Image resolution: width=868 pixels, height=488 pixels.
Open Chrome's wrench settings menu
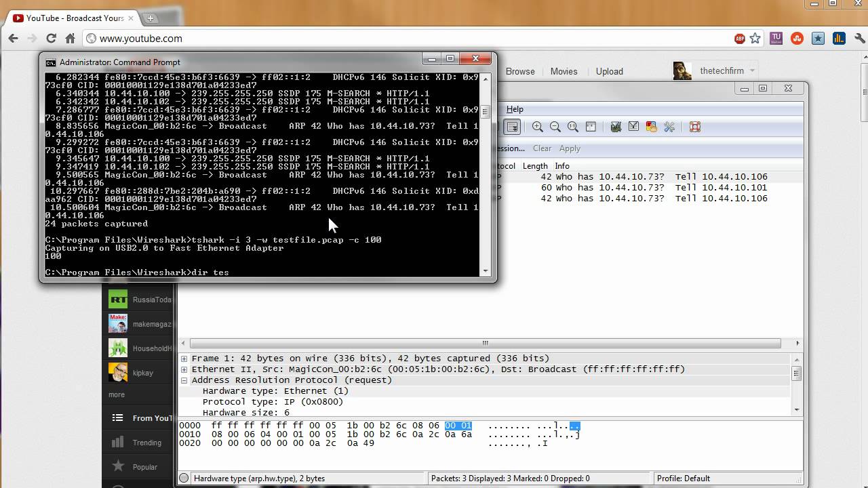860,39
